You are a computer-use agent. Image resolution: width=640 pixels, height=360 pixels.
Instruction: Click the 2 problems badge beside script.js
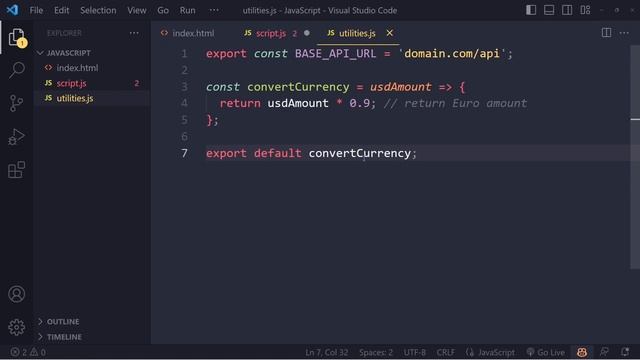[137, 83]
